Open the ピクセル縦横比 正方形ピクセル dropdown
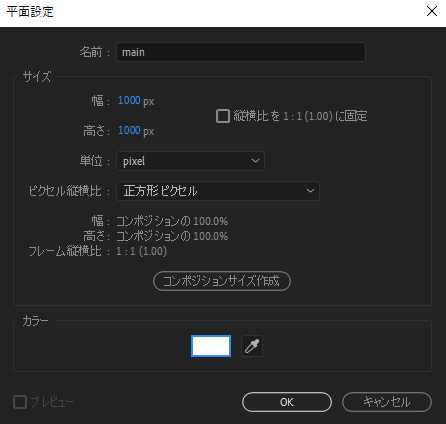Image resolution: width=446 pixels, height=424 pixels. [218, 191]
